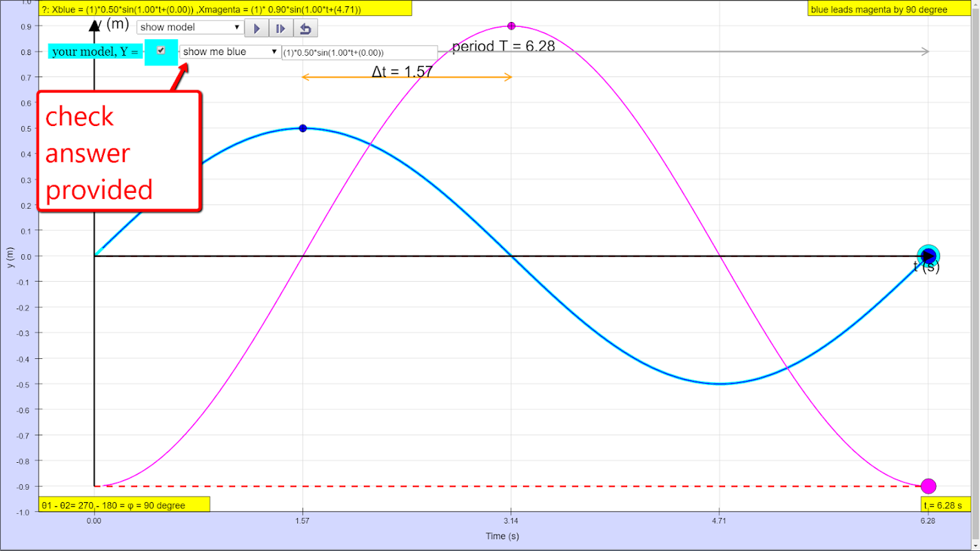
Task: Click the your model, Y = label
Action: 96,52
